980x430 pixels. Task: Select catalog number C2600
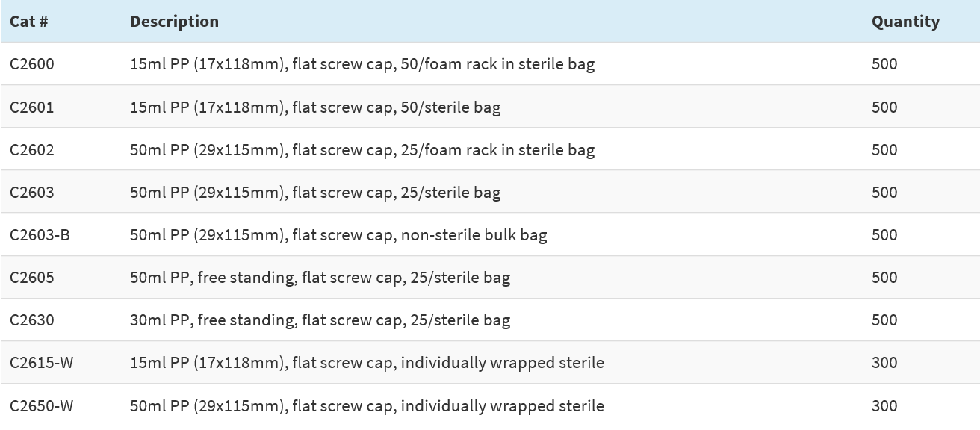(x=32, y=64)
